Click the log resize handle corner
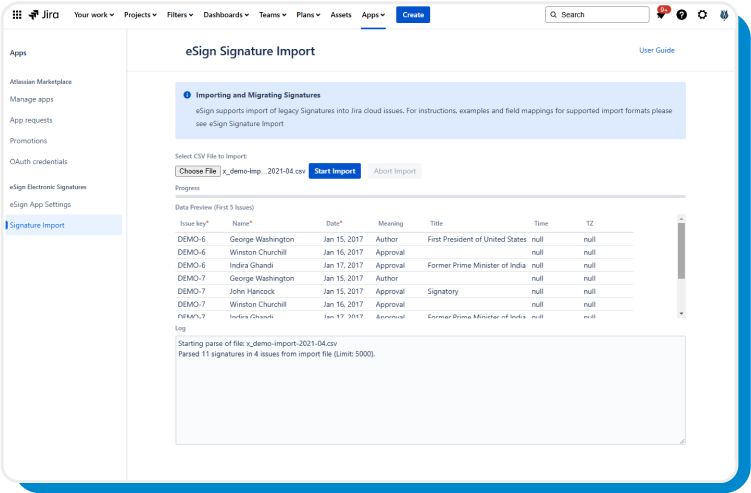 click(x=682, y=441)
